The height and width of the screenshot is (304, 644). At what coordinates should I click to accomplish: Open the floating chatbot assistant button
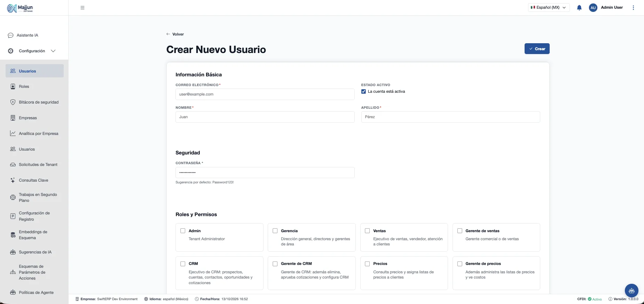(631, 291)
